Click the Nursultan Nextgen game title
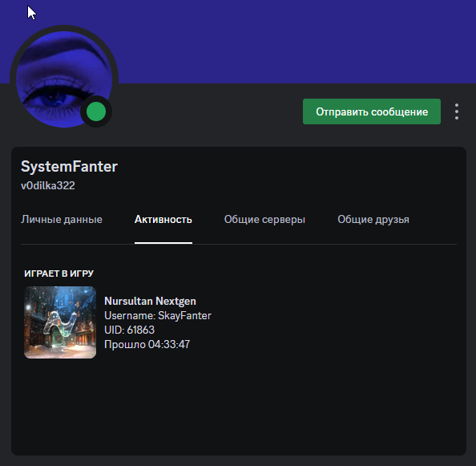 [x=151, y=301]
